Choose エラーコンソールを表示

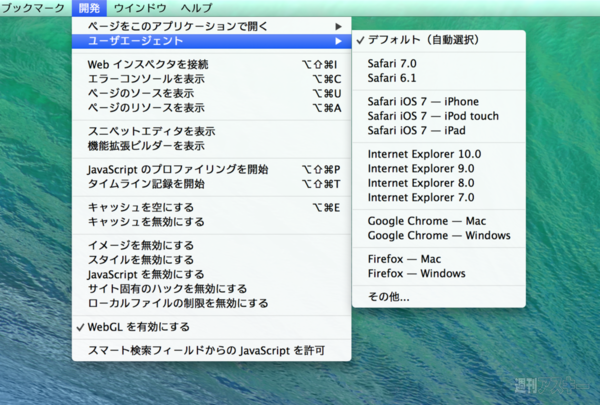pyautogui.click(x=212, y=79)
